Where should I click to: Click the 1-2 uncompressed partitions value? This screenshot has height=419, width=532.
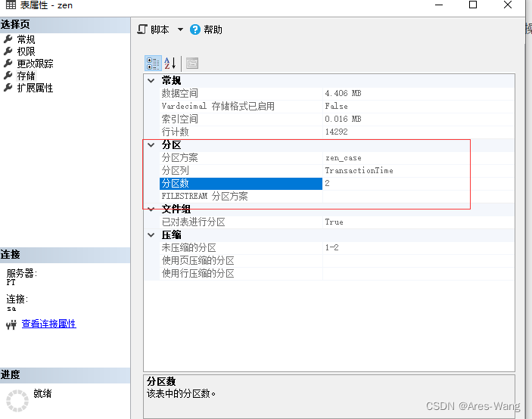331,247
